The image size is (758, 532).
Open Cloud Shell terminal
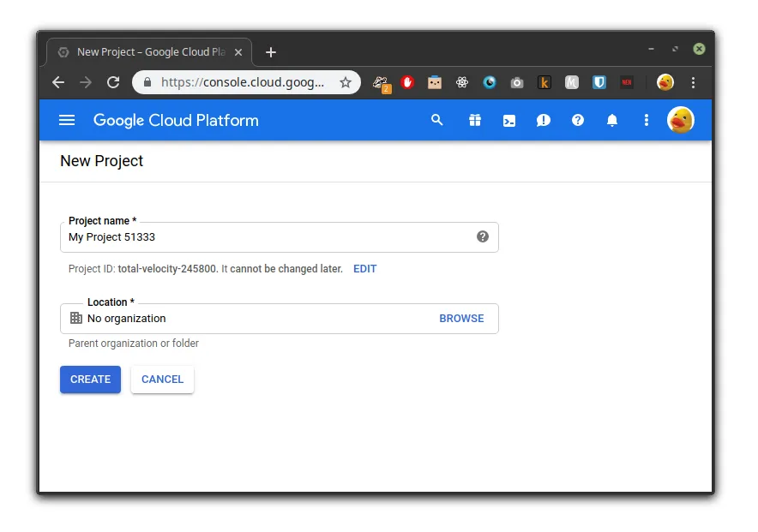(x=509, y=120)
